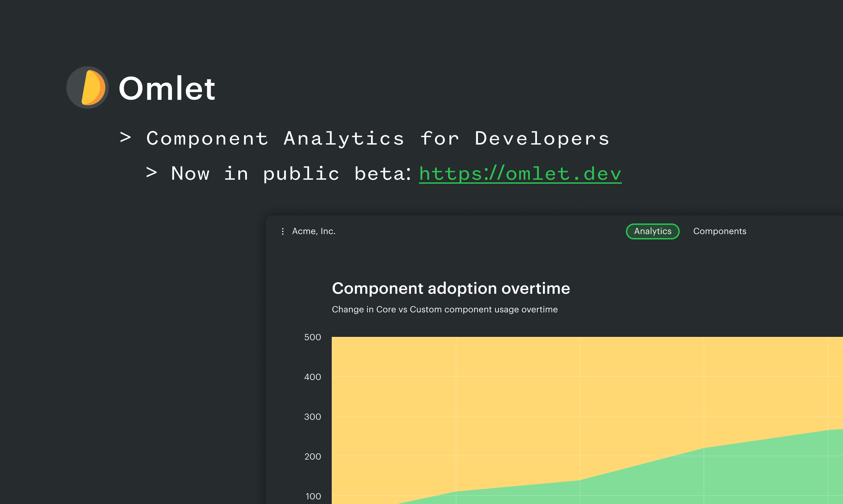
Task: Click the 300 y-axis label
Action: 312,417
